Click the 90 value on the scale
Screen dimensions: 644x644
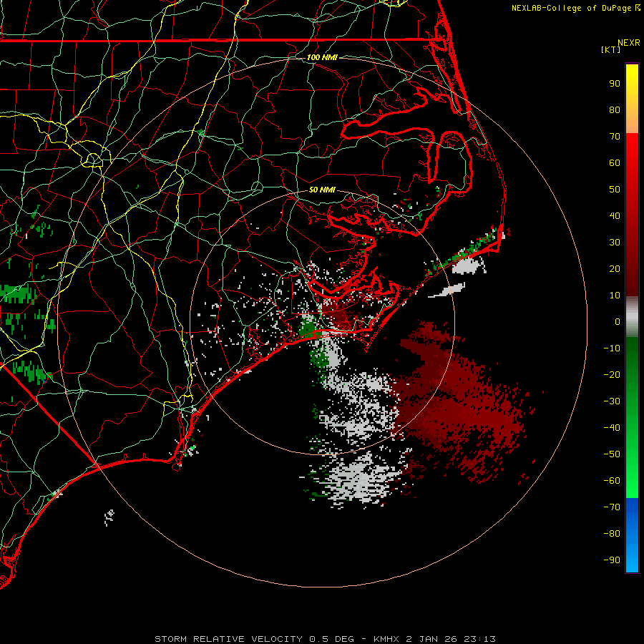coord(615,84)
